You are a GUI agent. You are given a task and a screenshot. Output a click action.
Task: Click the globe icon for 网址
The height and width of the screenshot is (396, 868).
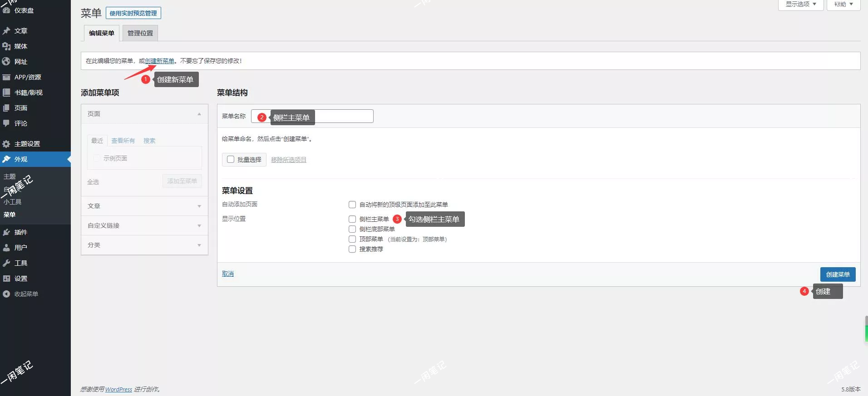click(6, 62)
